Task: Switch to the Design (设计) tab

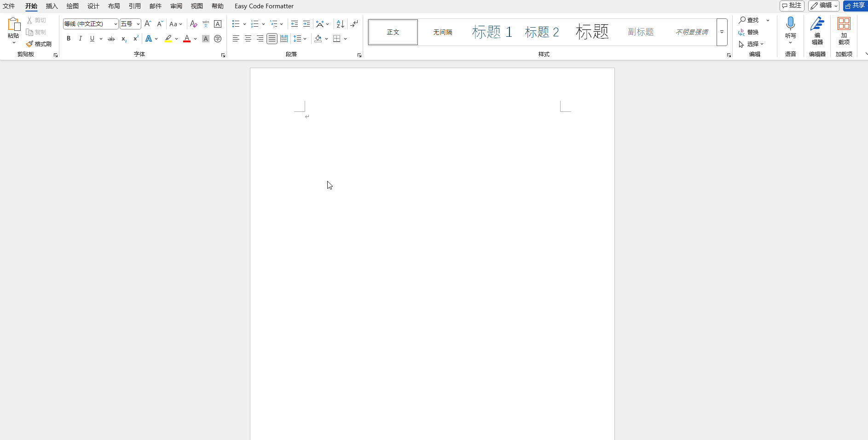Action: [93, 6]
